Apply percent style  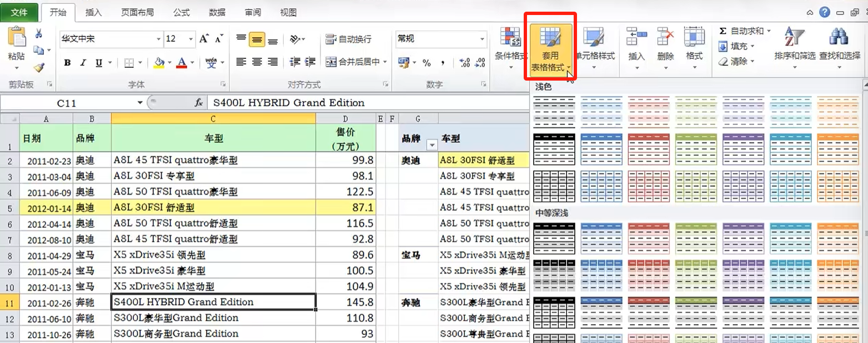click(427, 63)
